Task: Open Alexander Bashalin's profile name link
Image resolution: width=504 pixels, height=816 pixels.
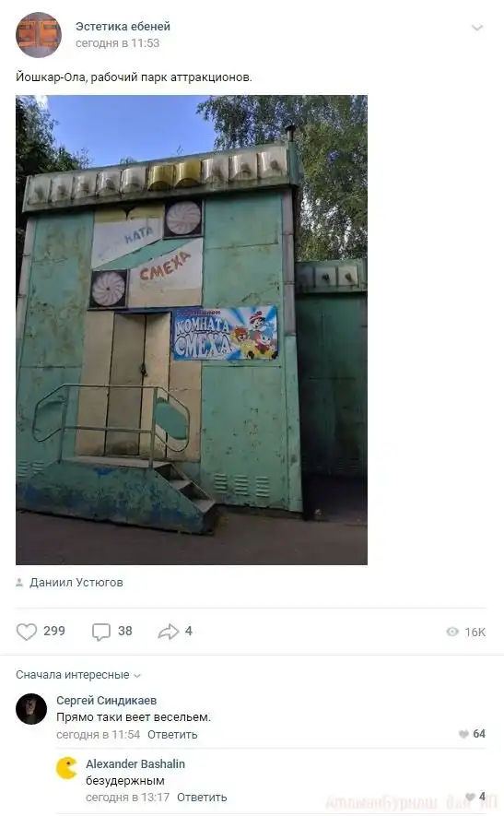Action: point(135,764)
